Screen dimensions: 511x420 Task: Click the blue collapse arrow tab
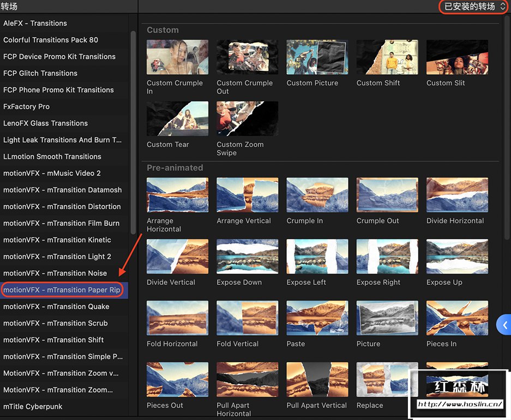coord(504,325)
